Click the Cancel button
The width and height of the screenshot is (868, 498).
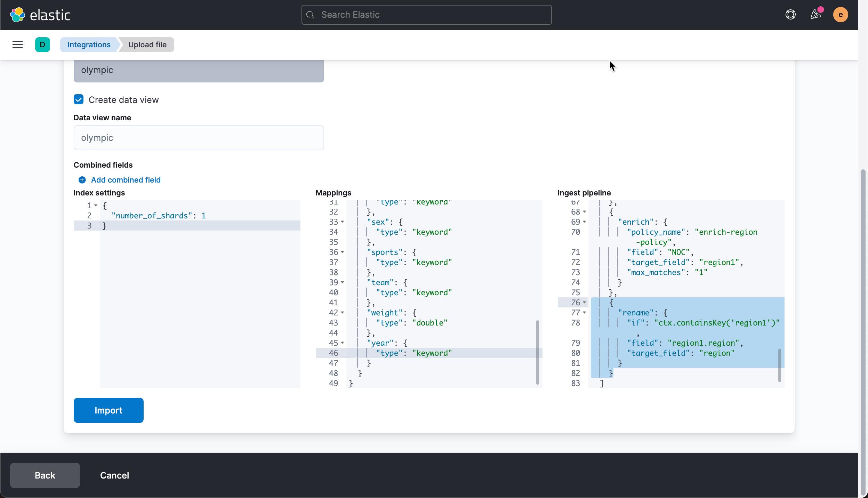[114, 475]
